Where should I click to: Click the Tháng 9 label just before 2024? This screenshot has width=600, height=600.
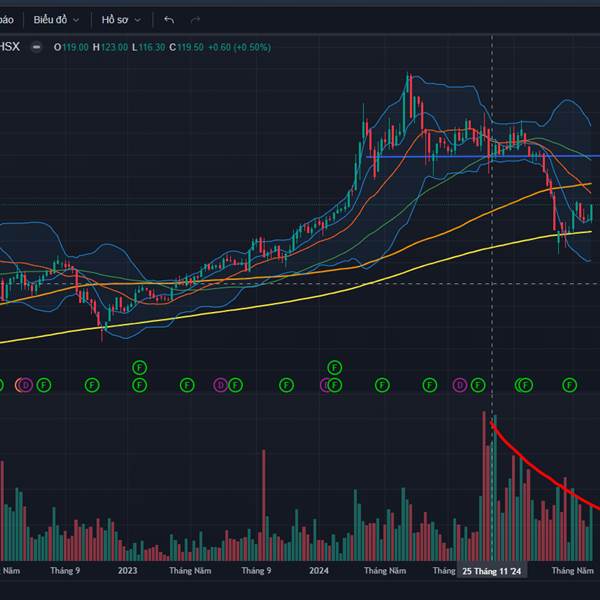(x=256, y=571)
